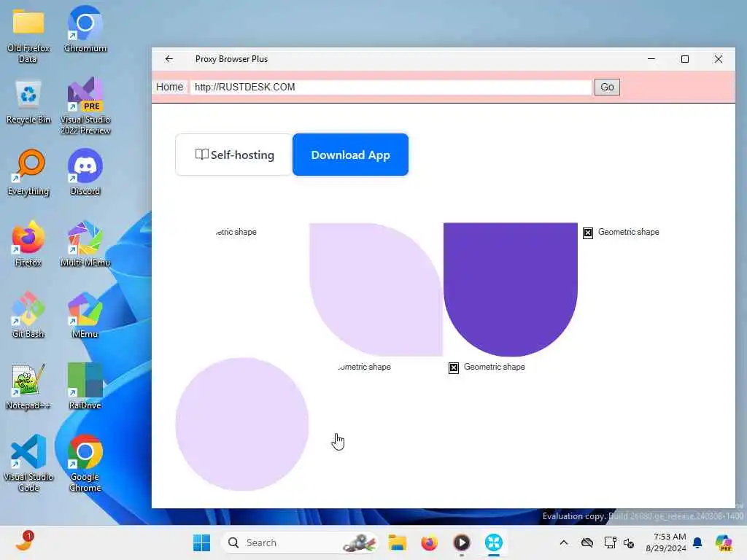Select the Notepad++ desktop icon
747x560 pixels.
click(28, 386)
